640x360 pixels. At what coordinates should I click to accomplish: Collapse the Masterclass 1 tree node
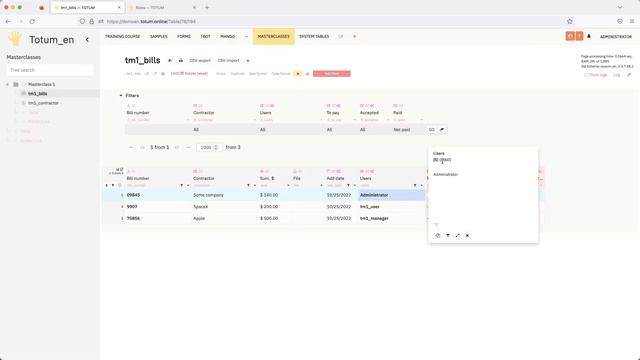[x=7, y=84]
